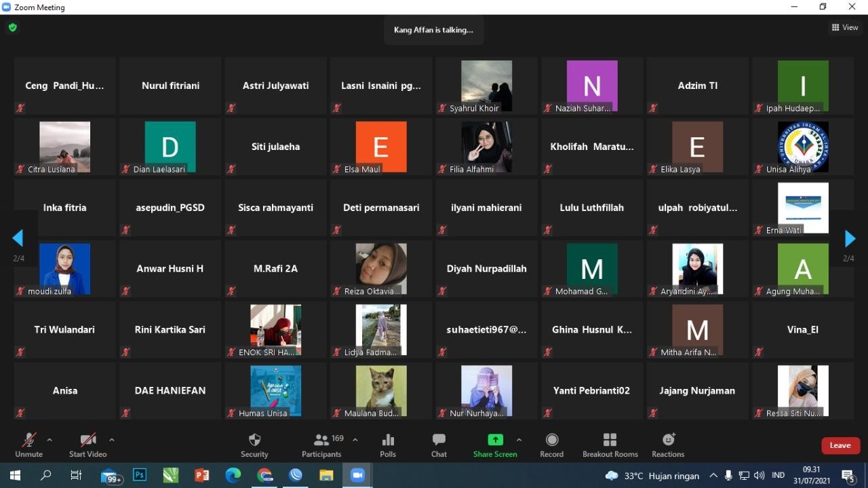Select M.Rafi 2A participant tile
Viewport: 868px width, 488px height.
click(275, 269)
